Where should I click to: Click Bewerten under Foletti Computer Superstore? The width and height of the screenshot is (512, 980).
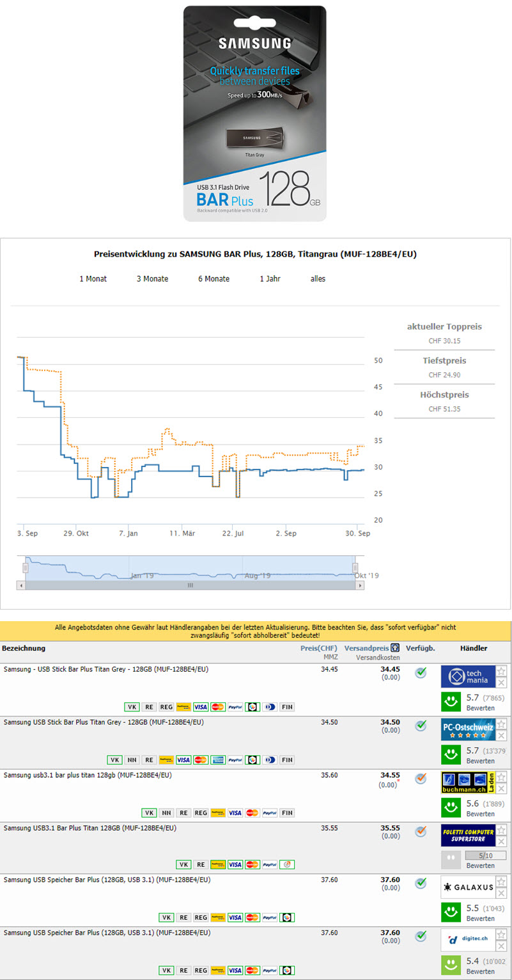pos(480,865)
